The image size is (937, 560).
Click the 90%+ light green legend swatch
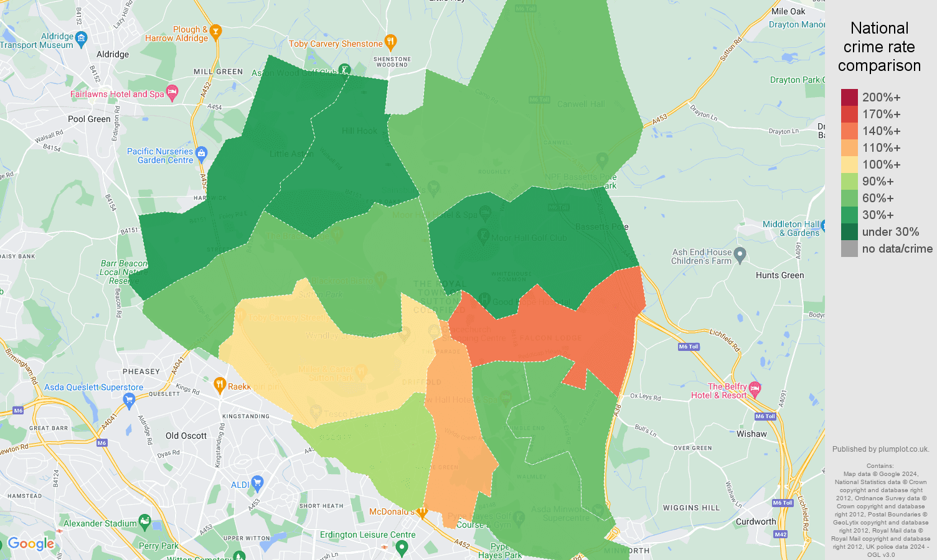tap(849, 181)
